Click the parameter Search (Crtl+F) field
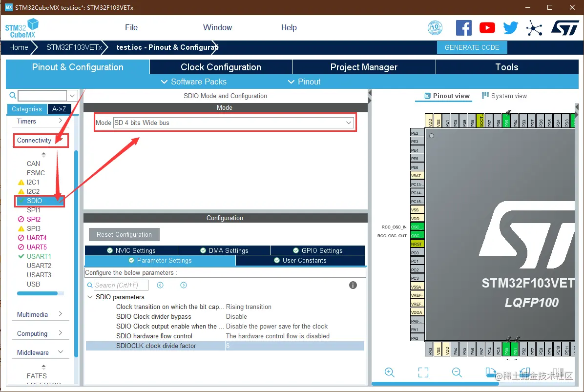 point(121,285)
